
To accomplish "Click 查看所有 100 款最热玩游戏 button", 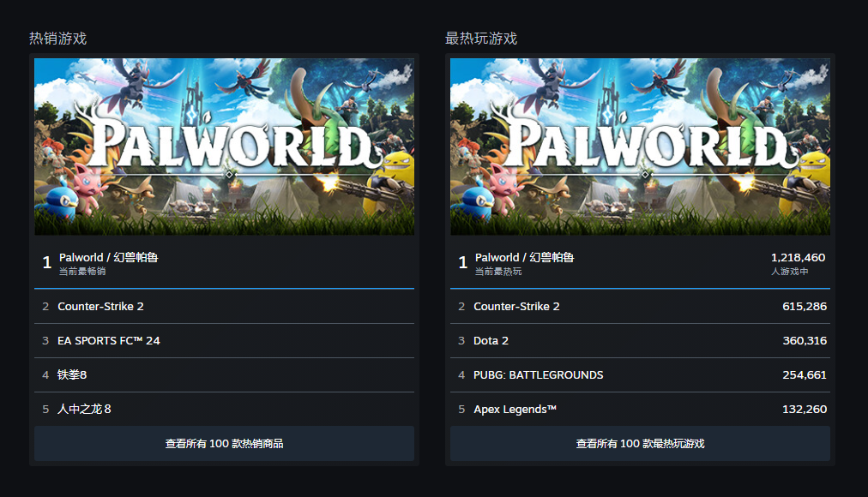I will click(640, 444).
